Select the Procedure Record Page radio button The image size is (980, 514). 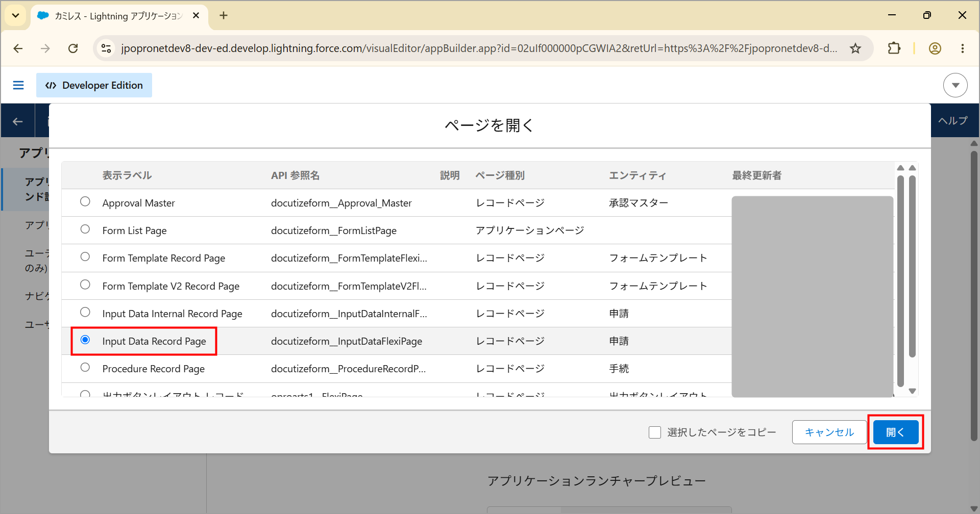pyautogui.click(x=85, y=367)
